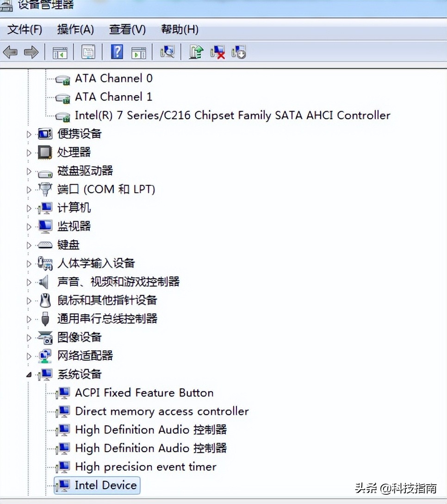This screenshot has width=447, height=504.
Task: Open the 查看 menu
Action: pyautogui.click(x=127, y=29)
